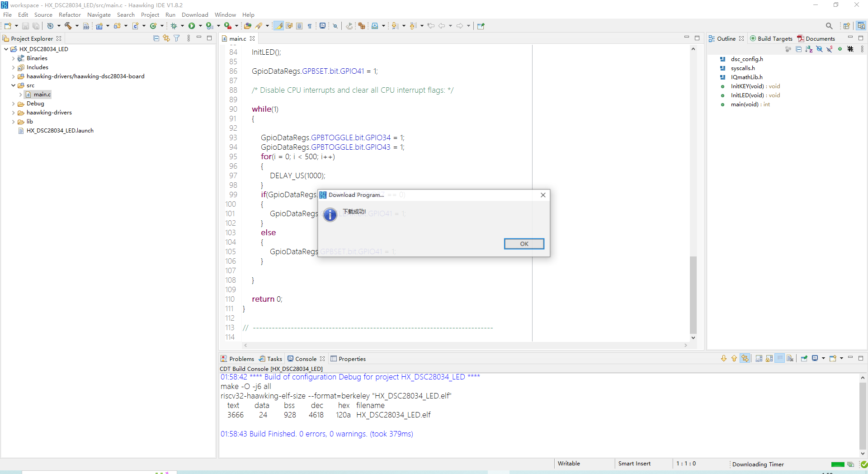
Task: Click the console Pin Console icon
Action: [x=804, y=358]
